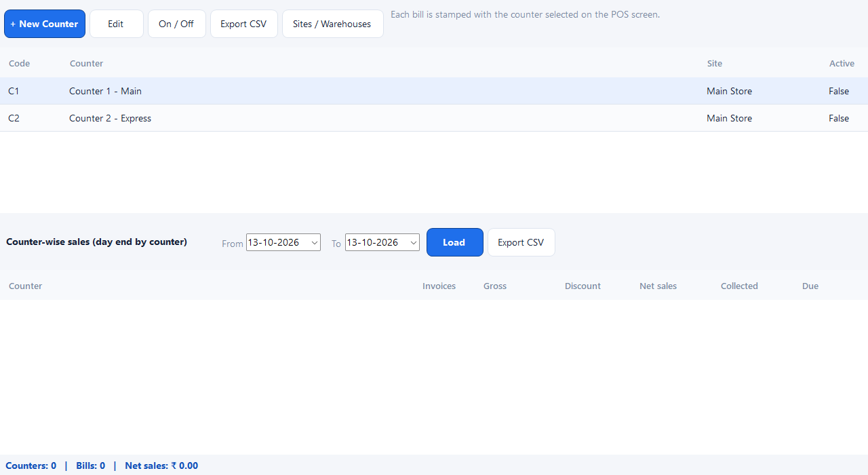Toggle counter with On / Off button
Image resolution: width=868 pixels, height=475 pixels.
(176, 24)
